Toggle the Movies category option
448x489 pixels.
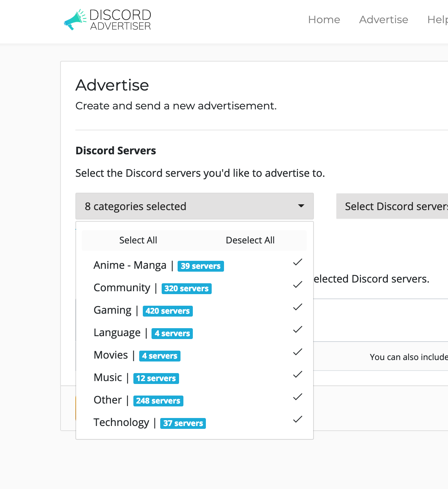(x=195, y=355)
